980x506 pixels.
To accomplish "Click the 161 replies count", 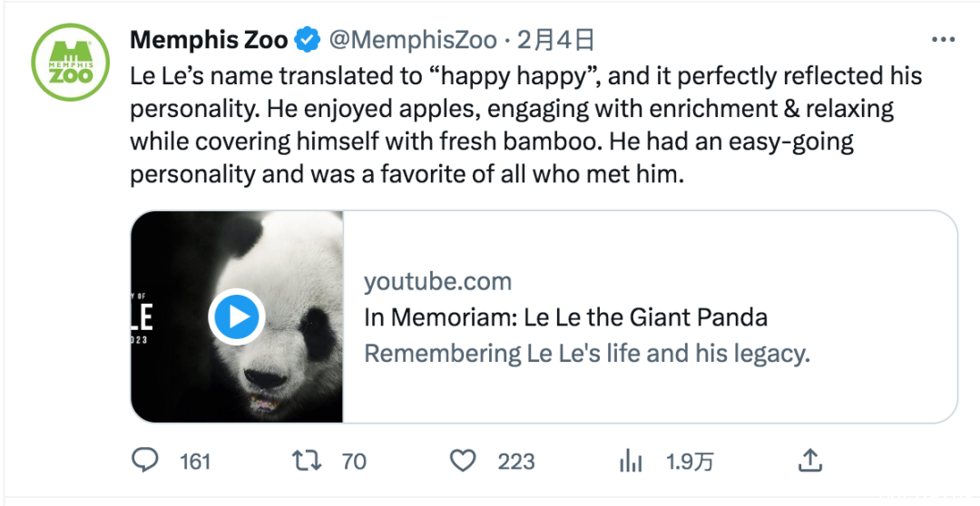I will tap(195, 462).
